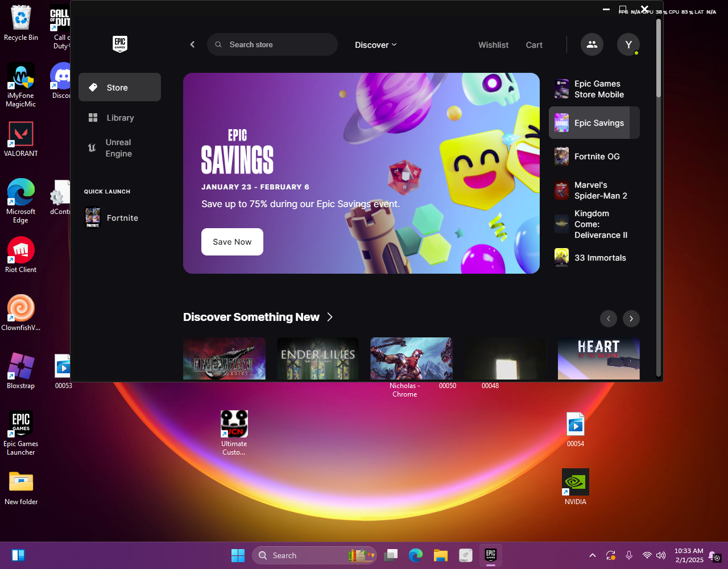The height and width of the screenshot is (569, 728).
Task: Launch Edge from the taskbar
Action: coord(416,555)
